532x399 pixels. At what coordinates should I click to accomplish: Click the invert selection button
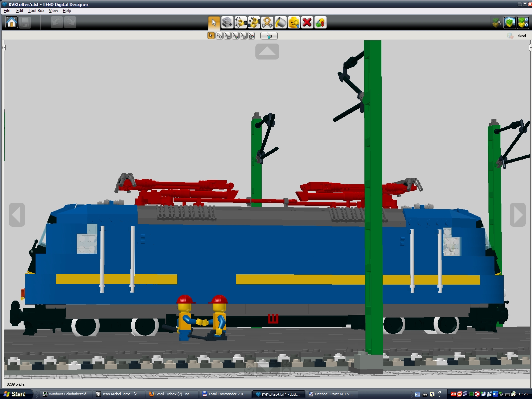point(269,36)
